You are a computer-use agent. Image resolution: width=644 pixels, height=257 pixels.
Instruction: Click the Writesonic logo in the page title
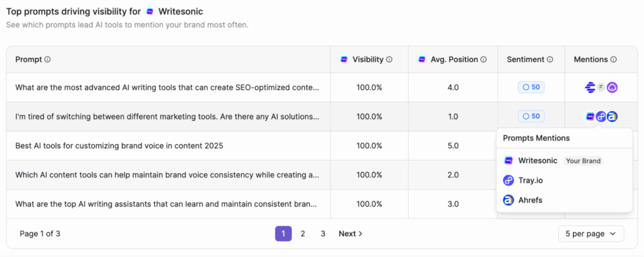[150, 11]
